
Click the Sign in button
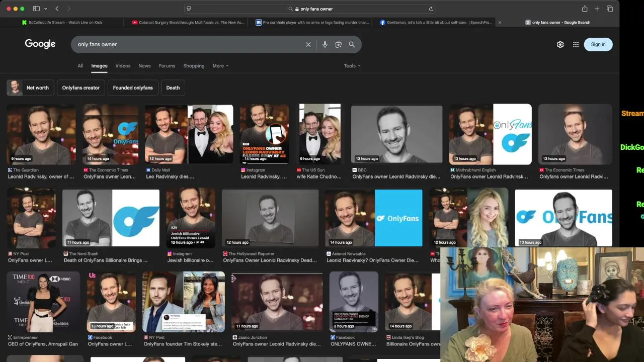tap(598, 44)
